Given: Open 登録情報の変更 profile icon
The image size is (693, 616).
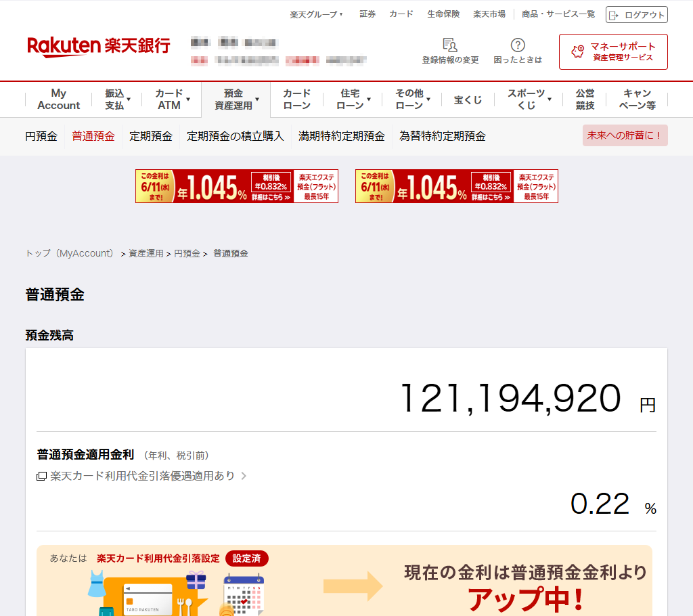Looking at the screenshot, I should coord(450,45).
